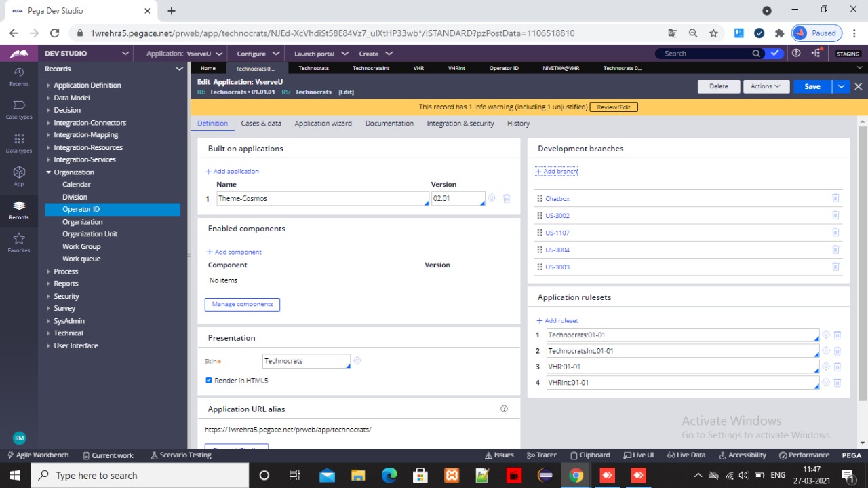Delete the Theme-Cosmos built-on application
868x488 pixels.
[x=507, y=198]
